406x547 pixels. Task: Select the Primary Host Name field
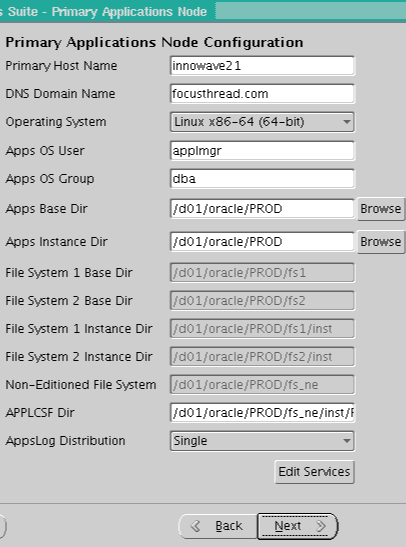[262, 66]
